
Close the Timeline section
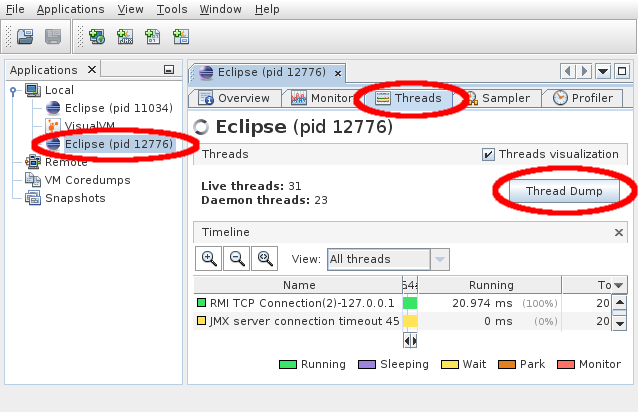click(619, 231)
